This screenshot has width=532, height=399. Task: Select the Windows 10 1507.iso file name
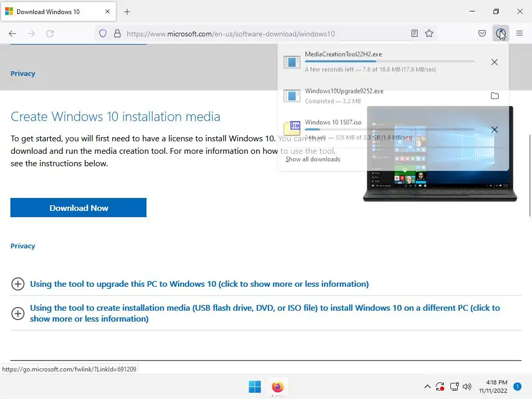click(x=333, y=122)
